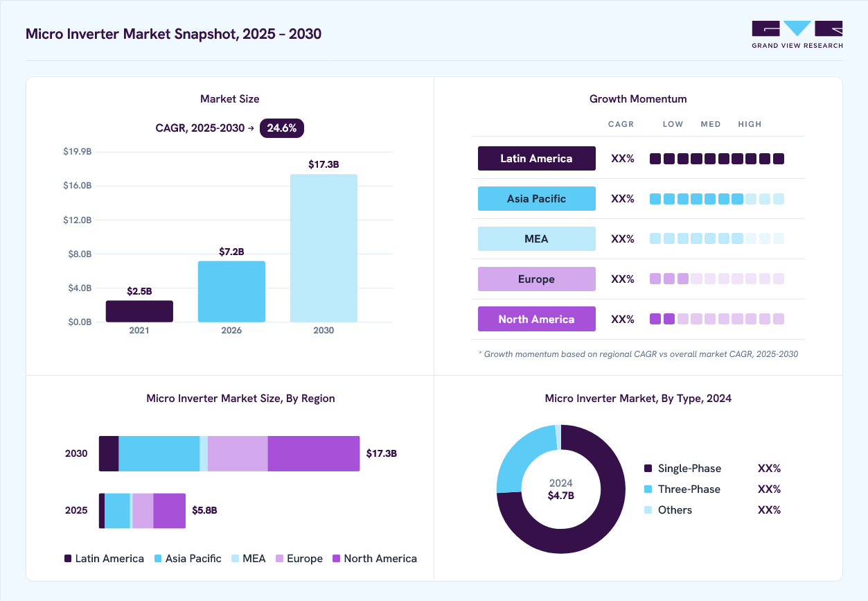
Task: Select the Europe region label
Action: click(x=537, y=279)
